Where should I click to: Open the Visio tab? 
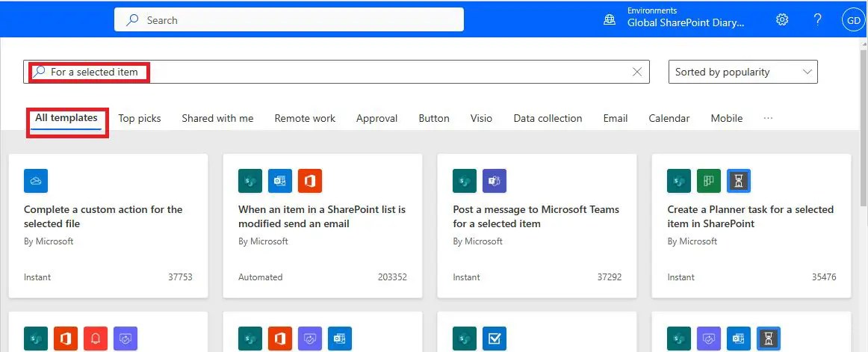click(x=482, y=118)
